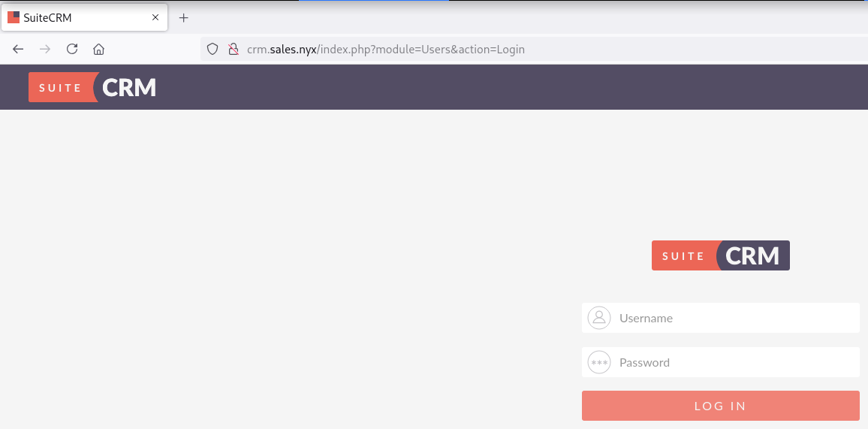Close the SuiteCRM browser tab

155,17
